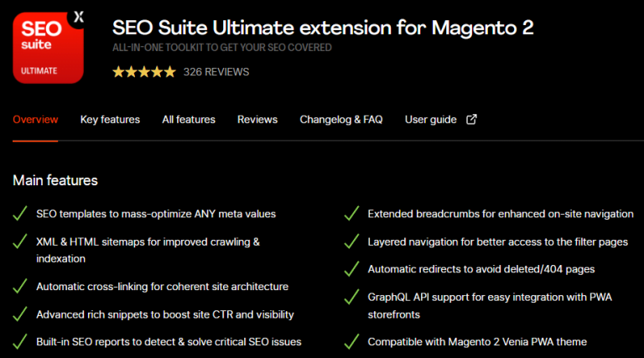Click the external link icon beside User guide
This screenshot has width=644, height=358.
click(471, 119)
